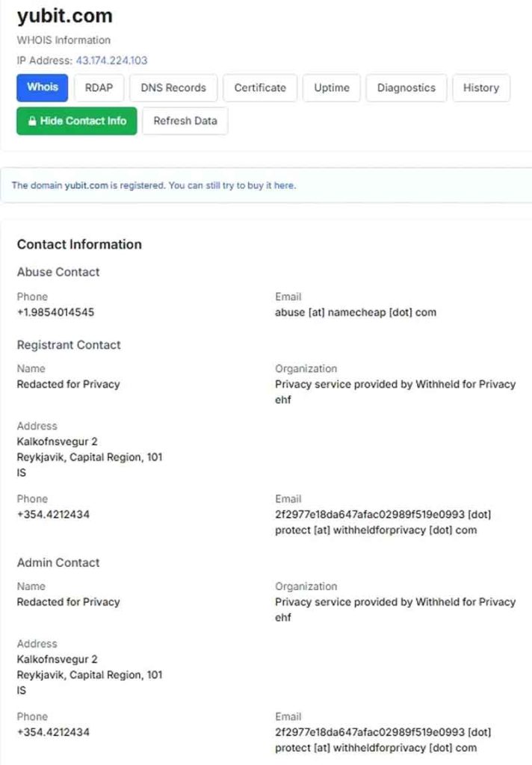Click the abuse phone number +1.9854014545
The height and width of the screenshot is (765, 532).
[55, 312]
